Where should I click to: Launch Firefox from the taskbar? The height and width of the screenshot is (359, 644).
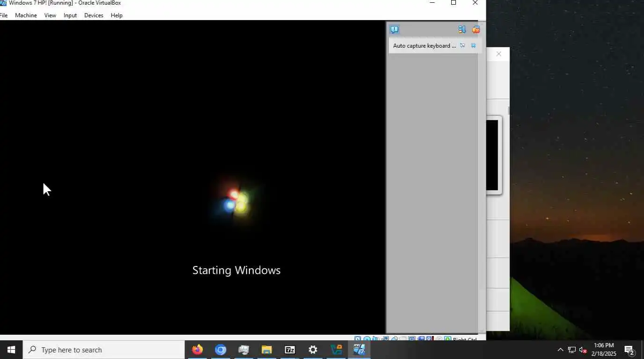[x=198, y=350]
